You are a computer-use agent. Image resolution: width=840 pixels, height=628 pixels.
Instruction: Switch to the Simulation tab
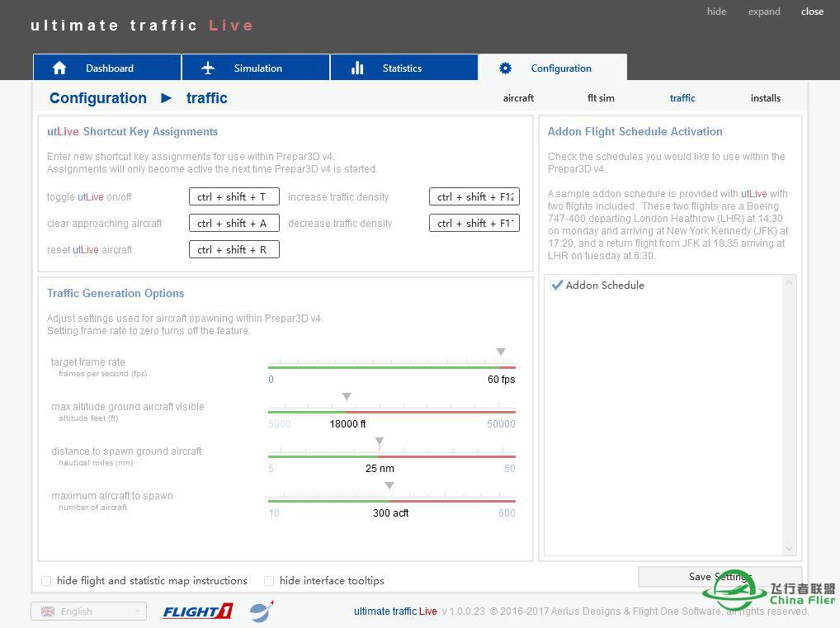tap(256, 67)
